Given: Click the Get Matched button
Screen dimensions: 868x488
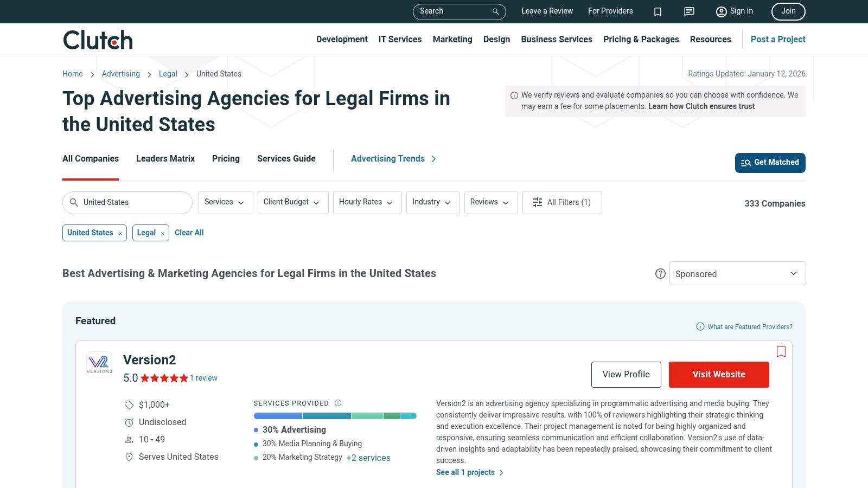Looking at the screenshot, I should tap(769, 163).
